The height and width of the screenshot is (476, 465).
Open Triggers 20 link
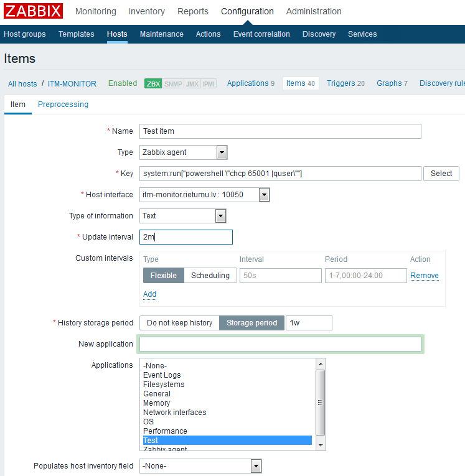345,83
